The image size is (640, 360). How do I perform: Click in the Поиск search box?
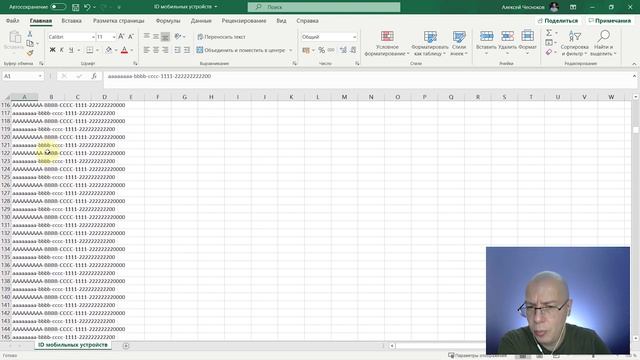point(324,7)
